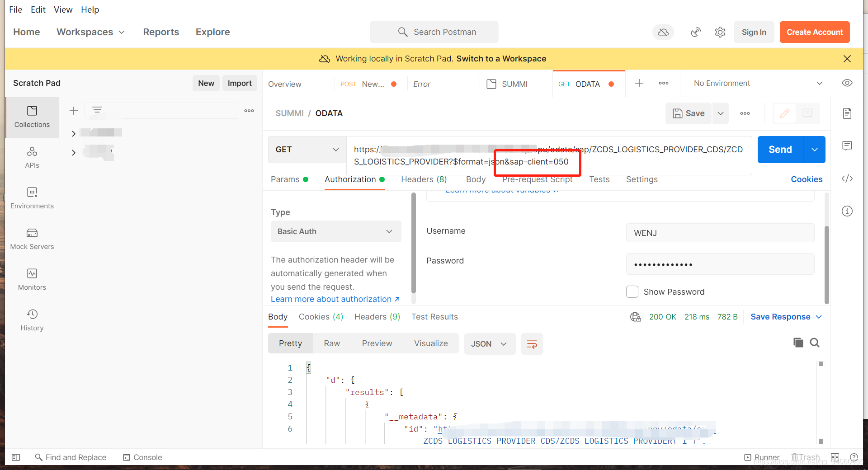Viewport: 868px width, 470px height.
Task: Toggle the sidebar from the status bar
Action: (16, 457)
